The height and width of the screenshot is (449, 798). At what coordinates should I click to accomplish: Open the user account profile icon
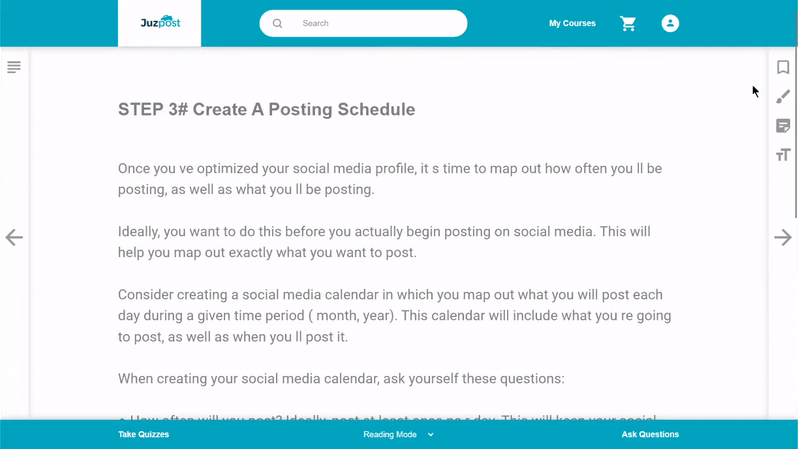(670, 23)
